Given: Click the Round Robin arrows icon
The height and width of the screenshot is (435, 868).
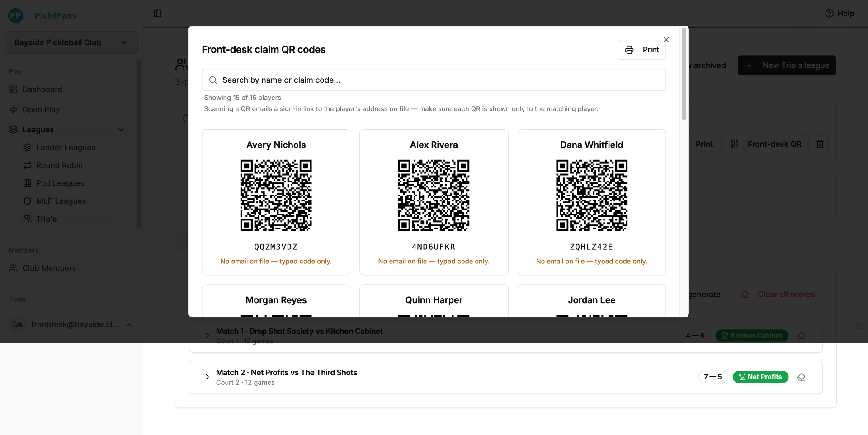Looking at the screenshot, I should pyautogui.click(x=28, y=165).
